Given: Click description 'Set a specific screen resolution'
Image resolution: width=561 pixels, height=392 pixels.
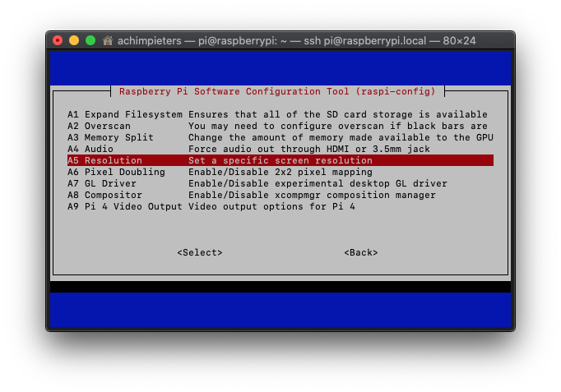Looking at the screenshot, I should click(x=280, y=160).
